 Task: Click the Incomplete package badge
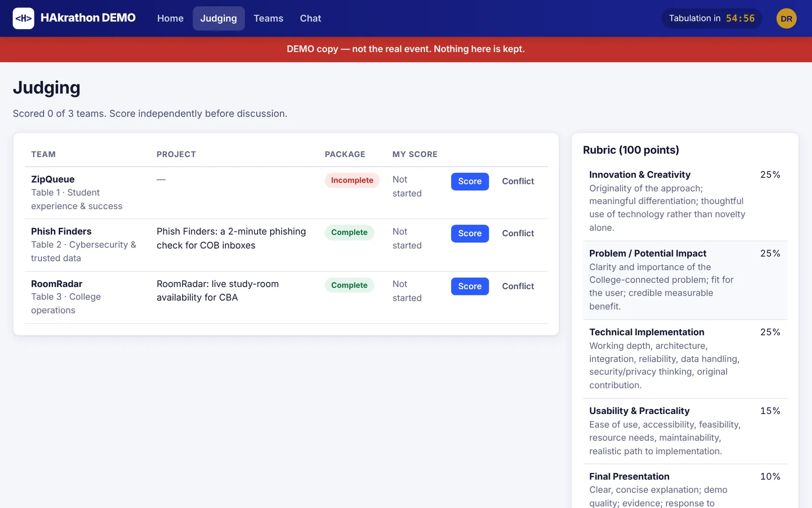[352, 180]
